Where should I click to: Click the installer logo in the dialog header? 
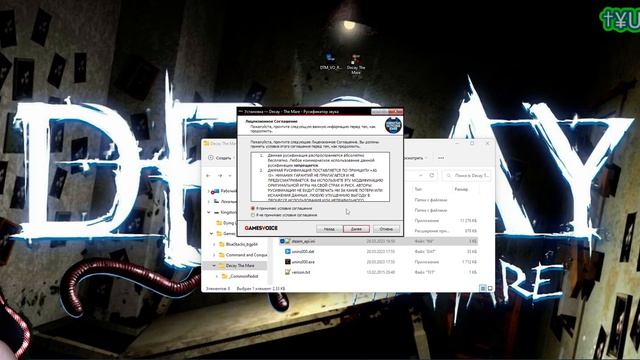(x=393, y=125)
